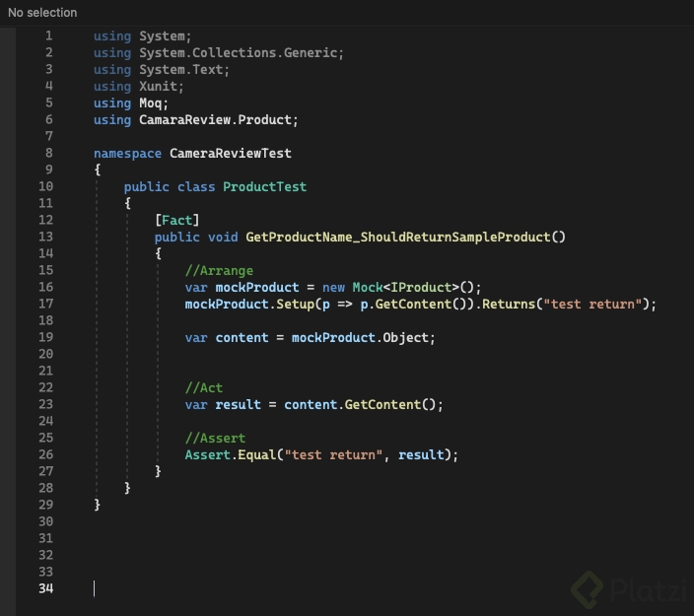Click 'System.Text' on line 3
Viewport: 694px width, 616px height.
(181, 69)
